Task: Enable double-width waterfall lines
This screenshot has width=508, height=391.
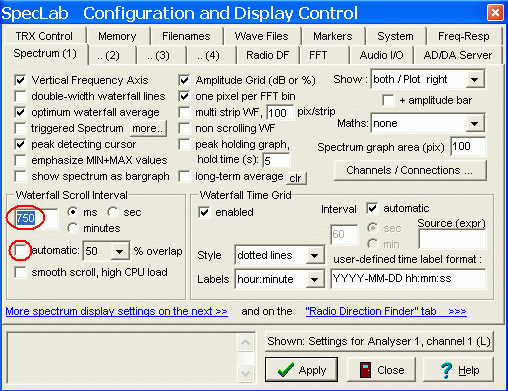Action: pos(21,96)
